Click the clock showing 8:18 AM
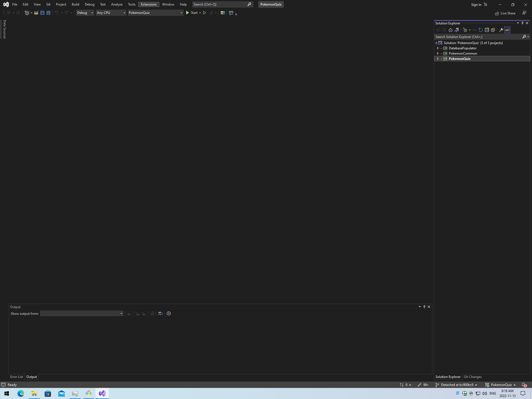532x399 pixels. [507, 391]
